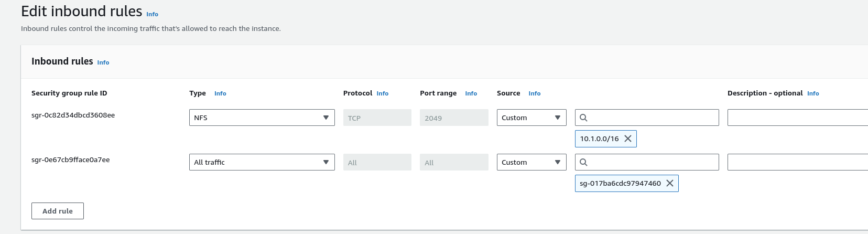The image size is (868, 234).
Task: Click Info link beside Port range column
Action: (x=471, y=93)
